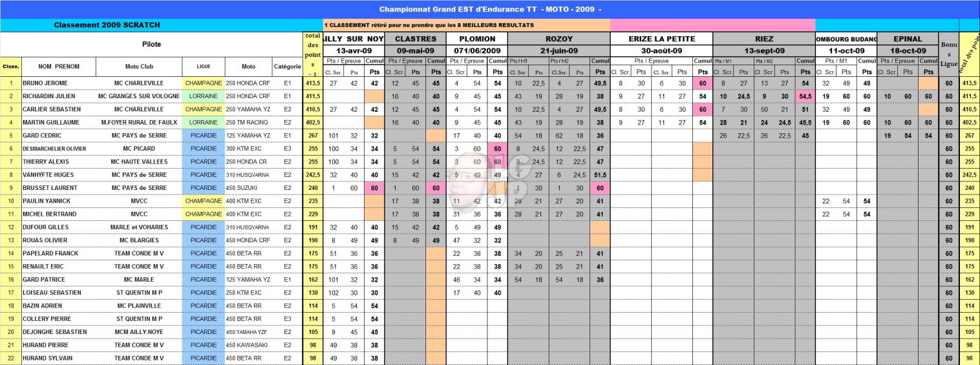980x365 pixels.
Task: Select club cell 'MCM AILLY-NOYE'
Action: coord(139,332)
